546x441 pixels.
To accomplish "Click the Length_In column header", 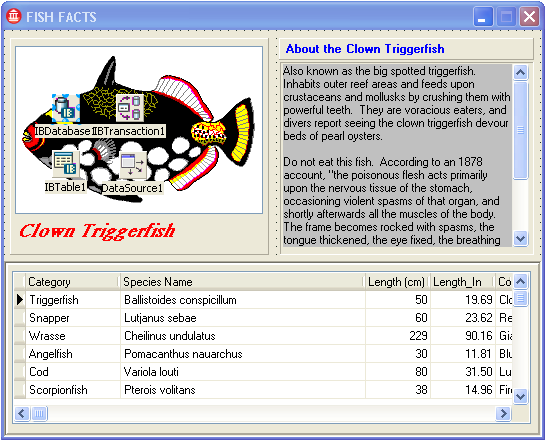I will click(463, 282).
